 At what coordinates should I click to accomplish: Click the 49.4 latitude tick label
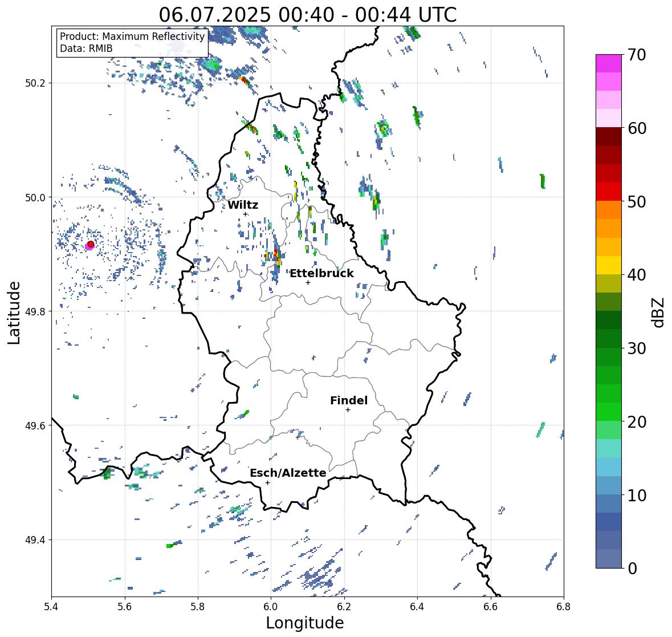coord(35,540)
